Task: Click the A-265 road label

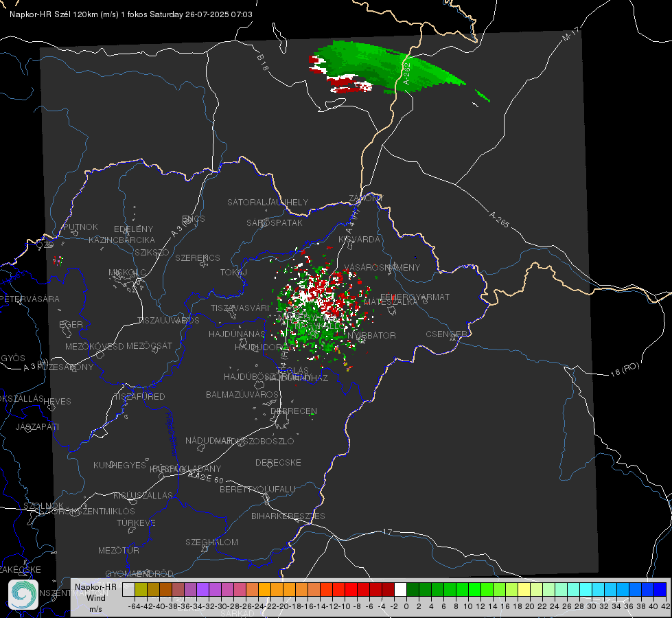Action: [x=499, y=220]
